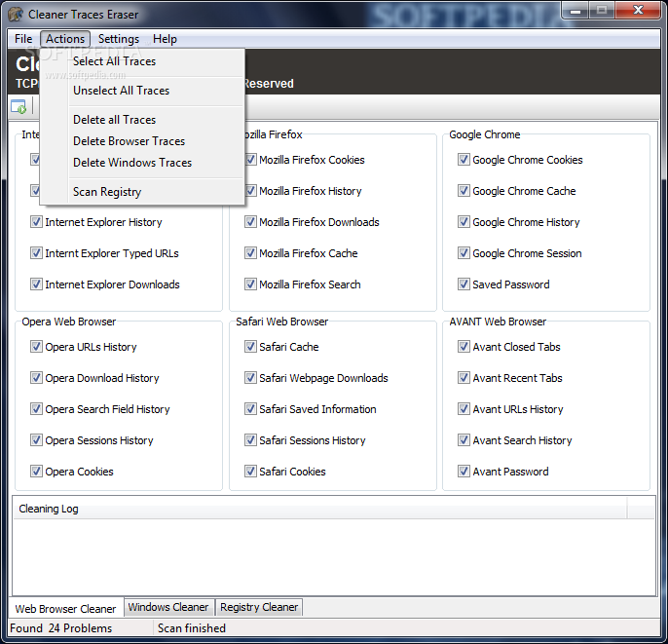Image resolution: width=668 pixels, height=644 pixels.
Task: Open the File menu
Action: [23, 39]
